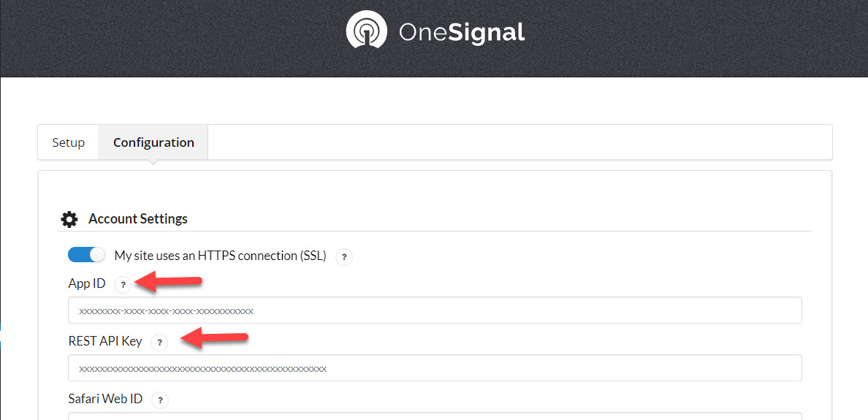Click the OneSignal broadcast logo icon
Image resolution: width=868 pixels, height=420 pixels.
(x=366, y=31)
